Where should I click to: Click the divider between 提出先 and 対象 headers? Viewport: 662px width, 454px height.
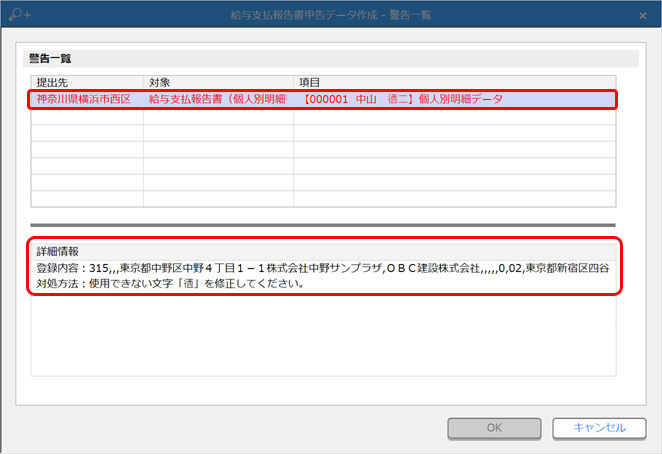(144, 81)
